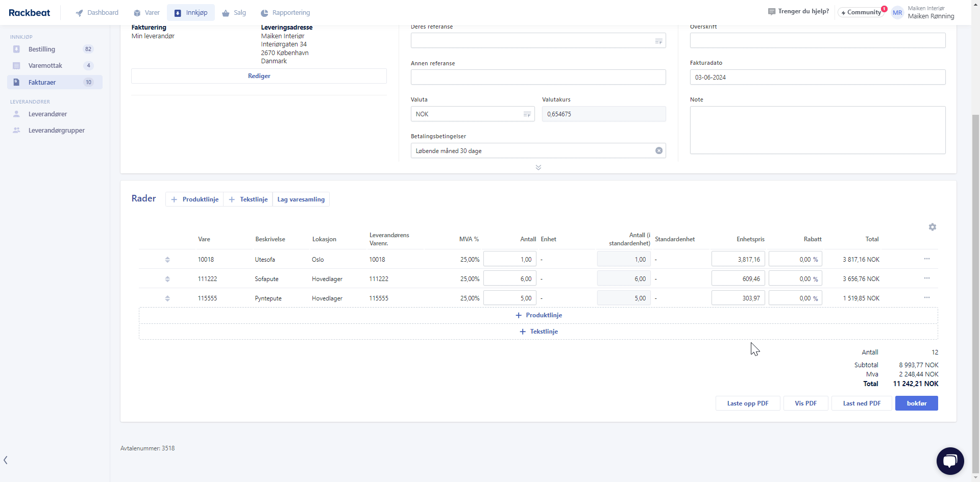Collapse the sidebar with left chevron
Screen dimensions: 980x482
[6, 460]
